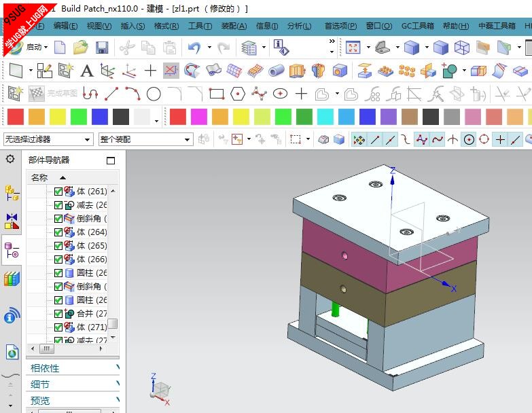The width and height of the screenshot is (532, 413).
Task: Pick the magenta color swatch
Action: [x=199, y=117]
